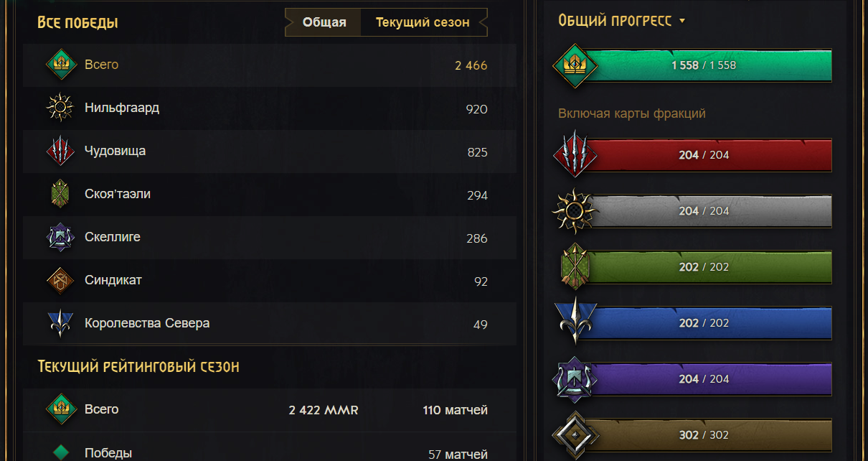Click the Королевства Севера row label

coord(147,323)
